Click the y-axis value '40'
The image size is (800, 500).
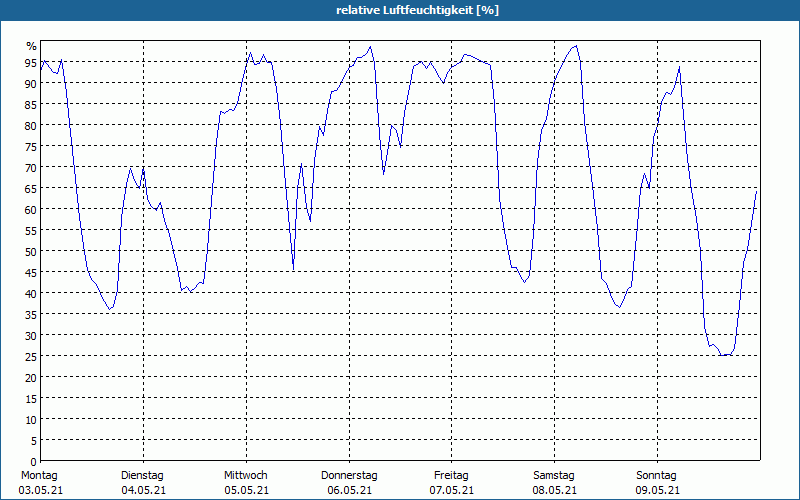click(x=31, y=293)
